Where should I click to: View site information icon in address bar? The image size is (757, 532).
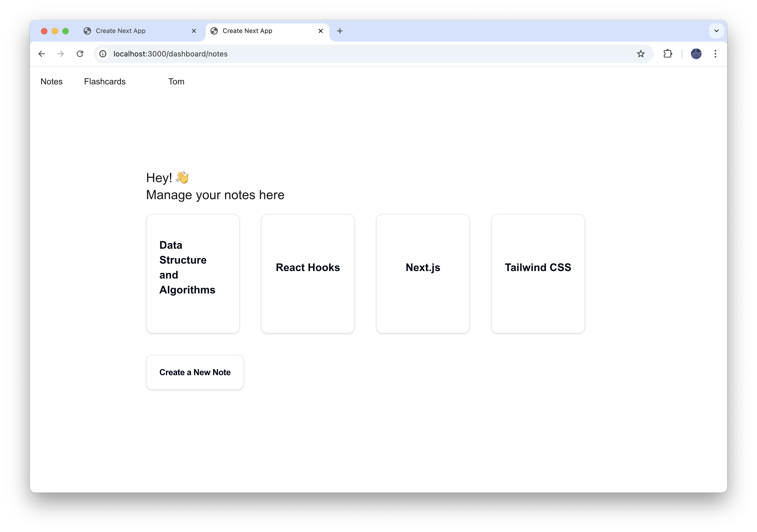click(103, 54)
